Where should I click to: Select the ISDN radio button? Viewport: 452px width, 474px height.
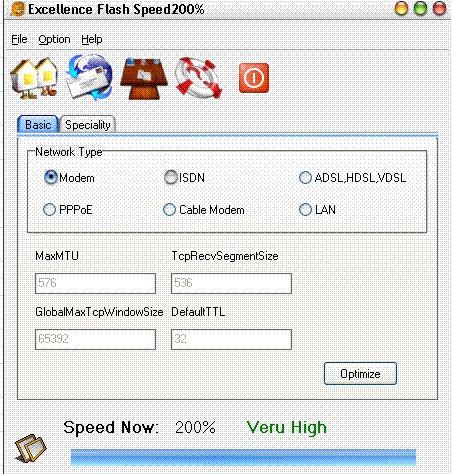pyautogui.click(x=184, y=177)
